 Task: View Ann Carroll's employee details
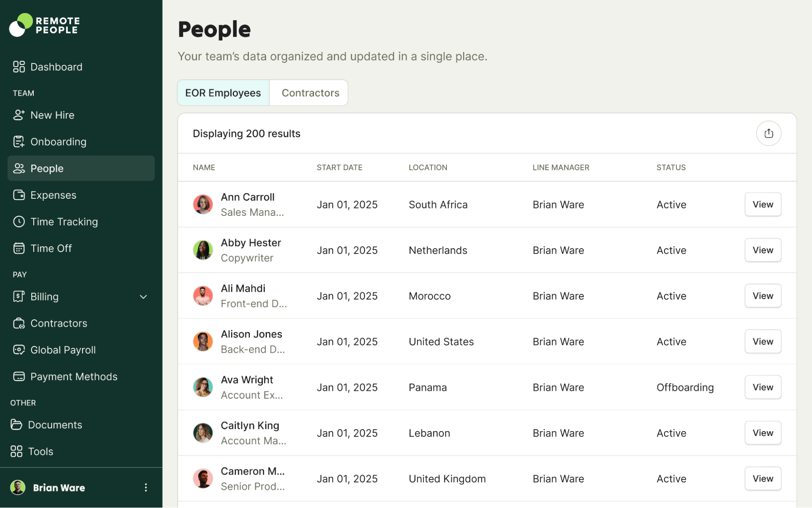[x=762, y=204]
